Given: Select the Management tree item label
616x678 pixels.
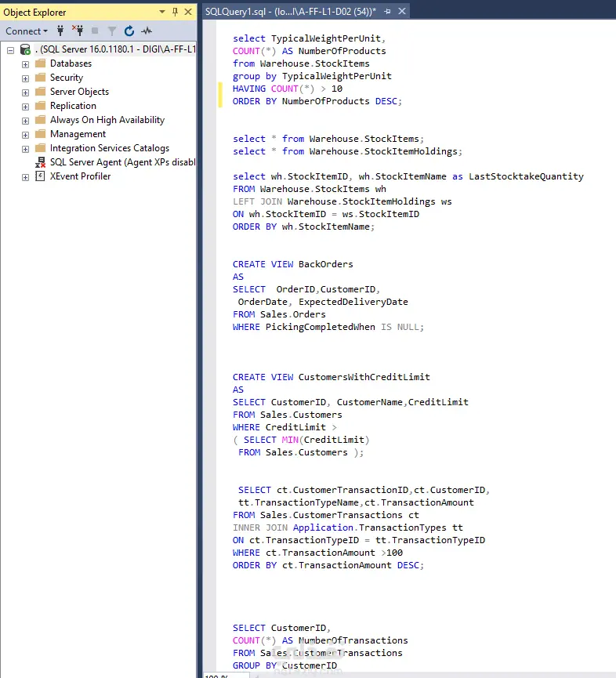Looking at the screenshot, I should click(78, 134).
